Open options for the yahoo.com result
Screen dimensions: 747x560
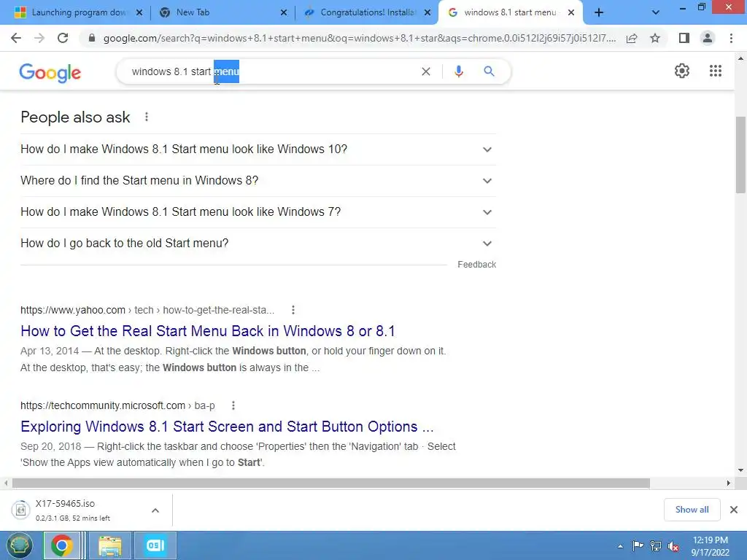[293, 310]
